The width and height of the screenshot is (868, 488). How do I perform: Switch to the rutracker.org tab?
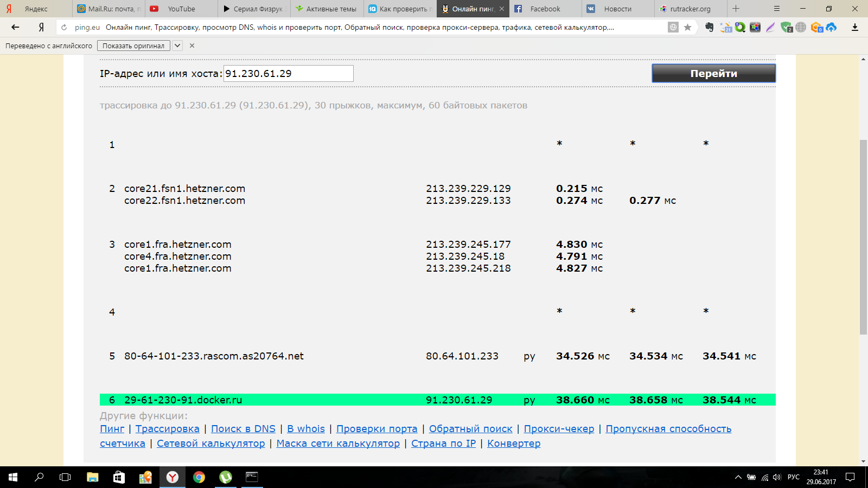tap(690, 9)
